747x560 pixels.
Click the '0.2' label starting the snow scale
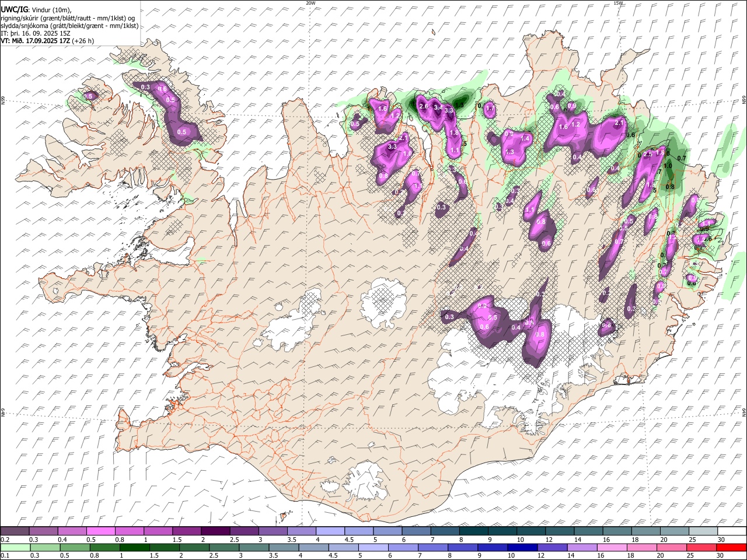(x=5, y=540)
